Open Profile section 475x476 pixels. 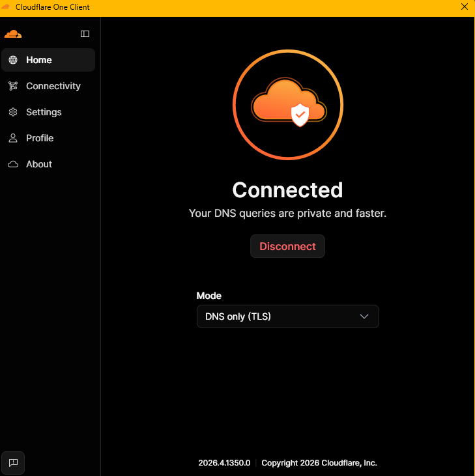point(48,138)
